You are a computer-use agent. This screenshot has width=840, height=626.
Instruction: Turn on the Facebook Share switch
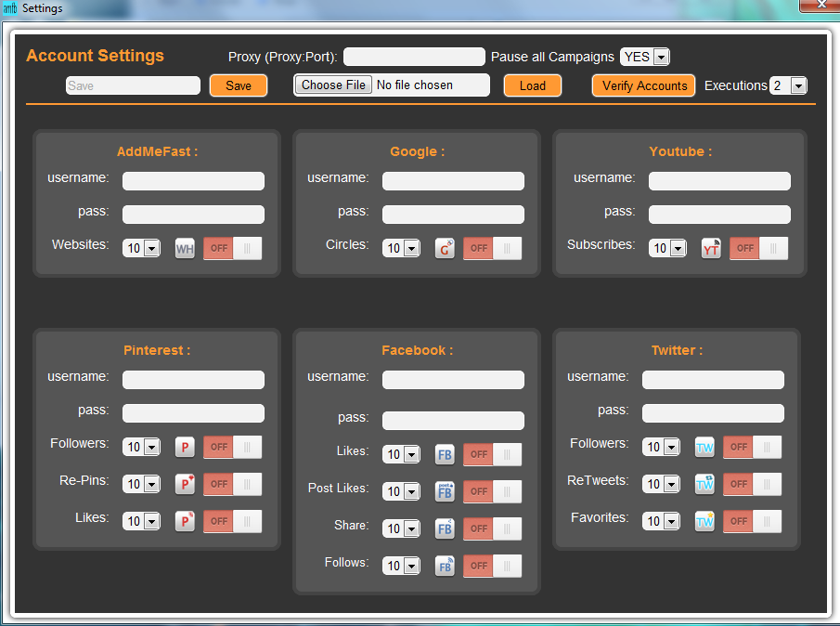[492, 528]
